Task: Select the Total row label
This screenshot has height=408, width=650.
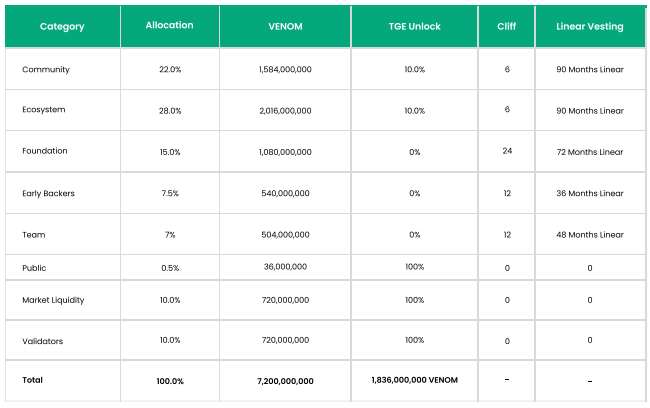Action: (x=33, y=380)
